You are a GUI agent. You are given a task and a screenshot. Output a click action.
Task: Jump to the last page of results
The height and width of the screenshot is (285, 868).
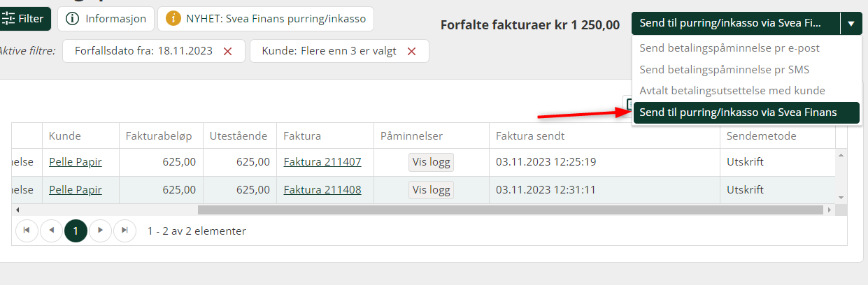point(124,231)
